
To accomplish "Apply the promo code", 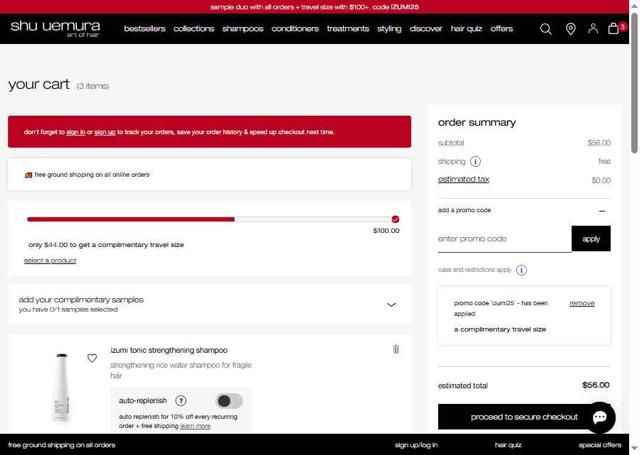I will 591,239.
